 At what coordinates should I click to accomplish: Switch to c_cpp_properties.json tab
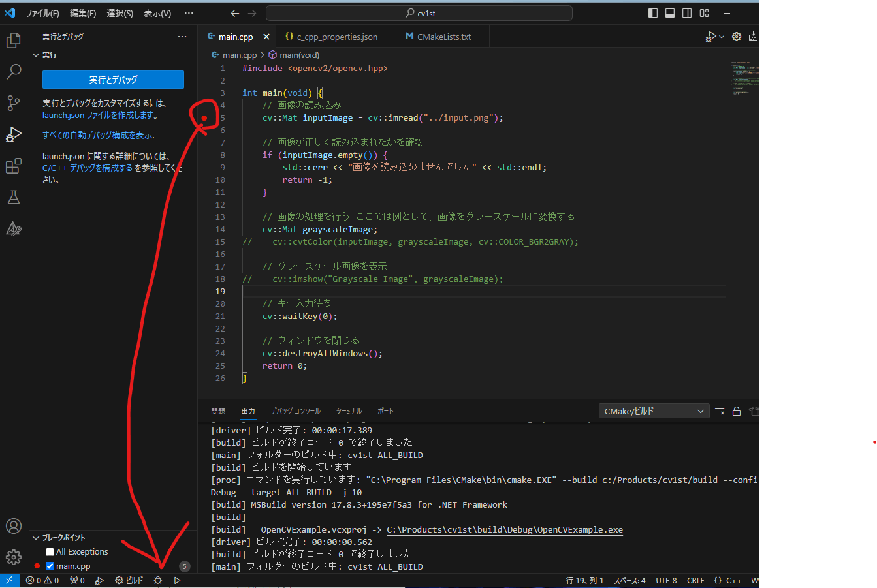click(x=336, y=37)
